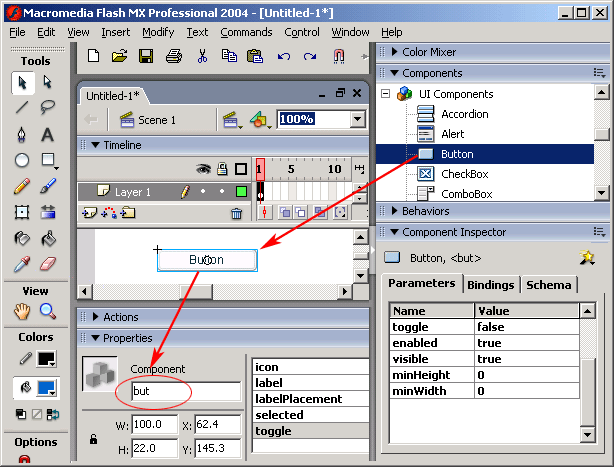Screen dimensions: 614x467
Task: Collapse the Timeline panel
Action: (x=95, y=145)
